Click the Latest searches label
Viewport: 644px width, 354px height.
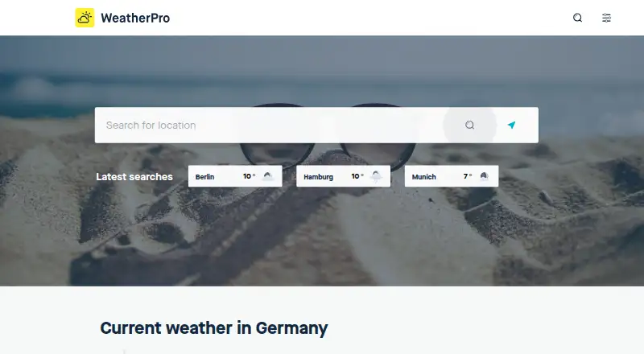(x=134, y=176)
